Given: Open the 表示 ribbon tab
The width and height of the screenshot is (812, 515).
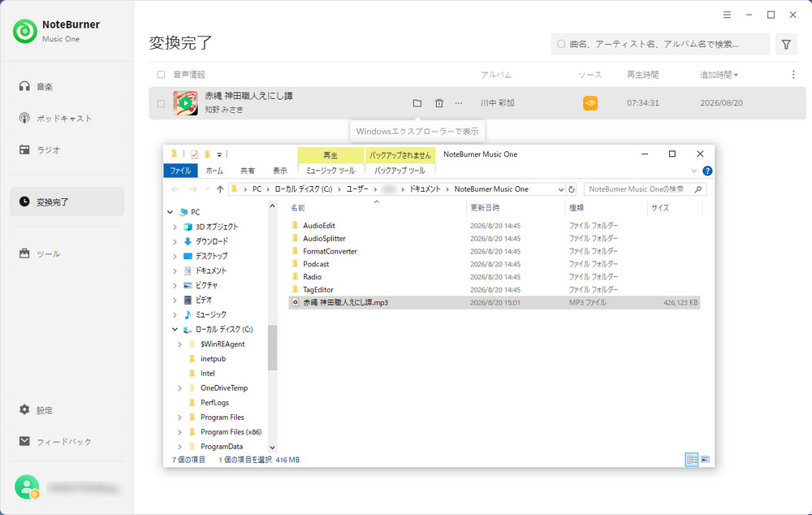Looking at the screenshot, I should [280, 171].
